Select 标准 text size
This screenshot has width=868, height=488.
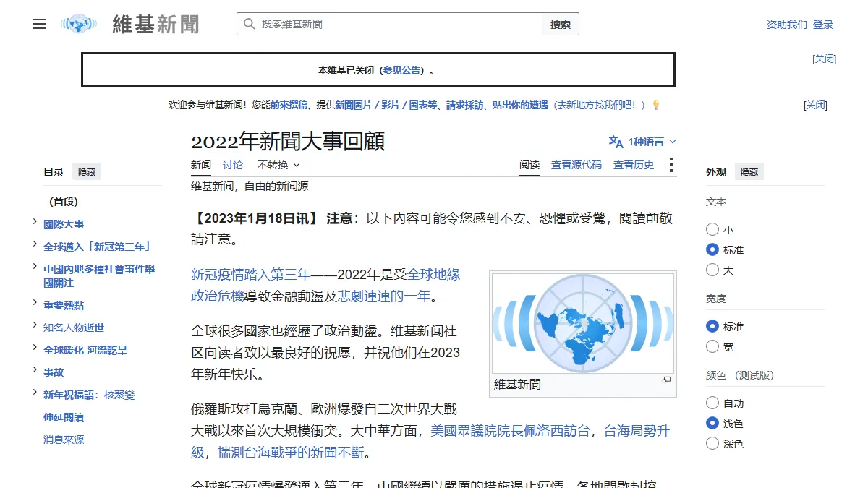coord(712,249)
